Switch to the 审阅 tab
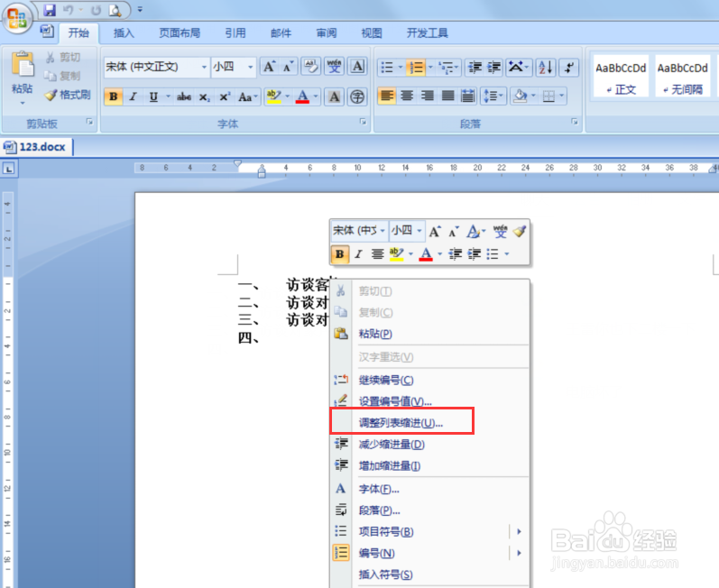Screen dimensions: 719x588 [x=327, y=33]
